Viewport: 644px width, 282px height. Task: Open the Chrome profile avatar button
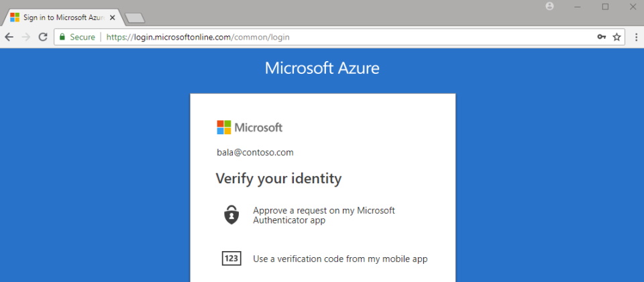550,7
